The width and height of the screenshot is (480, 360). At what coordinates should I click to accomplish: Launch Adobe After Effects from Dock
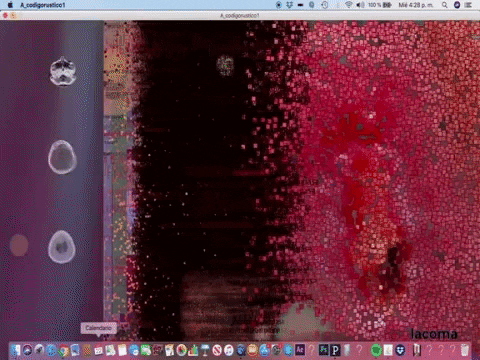click(x=300, y=350)
